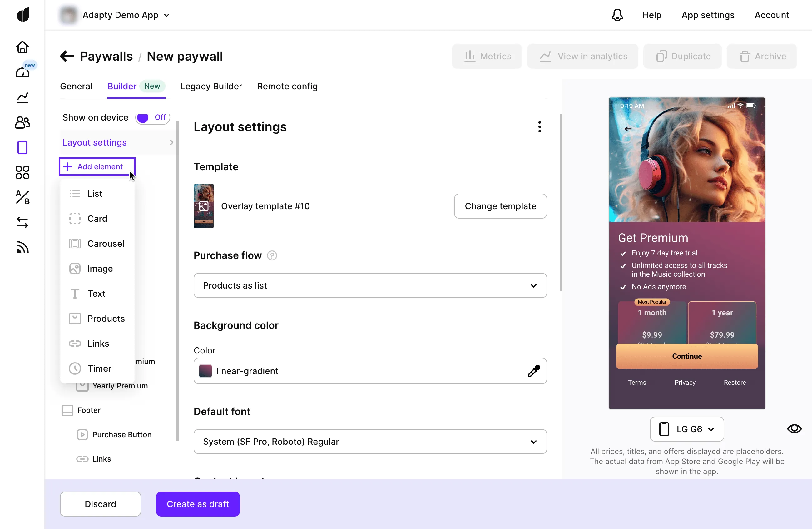Click the three-dot Layout settings menu
The height and width of the screenshot is (529, 812).
pyautogui.click(x=539, y=127)
